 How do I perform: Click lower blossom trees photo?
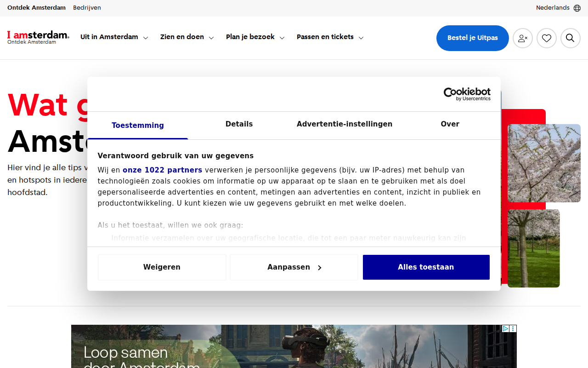(534, 248)
